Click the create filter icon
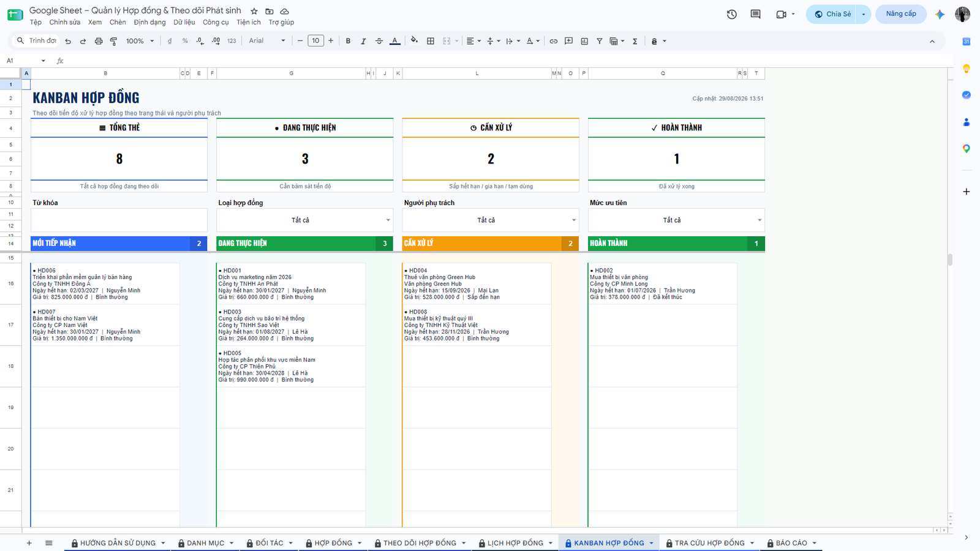This screenshot has height=551, width=980. coord(600,41)
